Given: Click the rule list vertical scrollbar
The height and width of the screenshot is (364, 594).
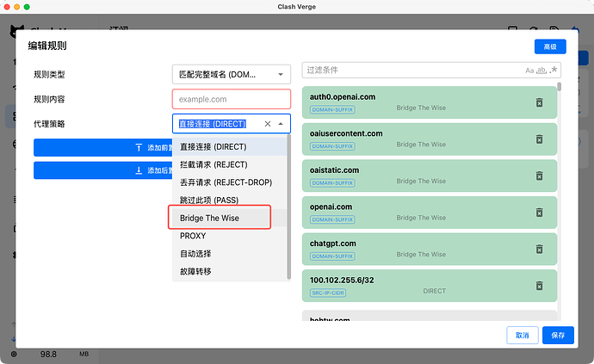Looking at the screenshot, I should point(560,86).
